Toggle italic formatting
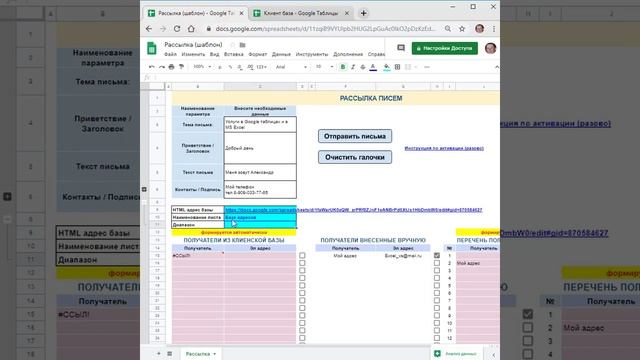The image size is (640, 360). tap(353, 67)
